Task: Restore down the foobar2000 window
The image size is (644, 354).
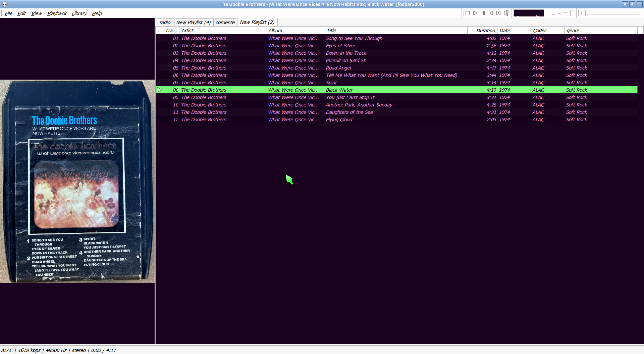Action: [x=632, y=4]
